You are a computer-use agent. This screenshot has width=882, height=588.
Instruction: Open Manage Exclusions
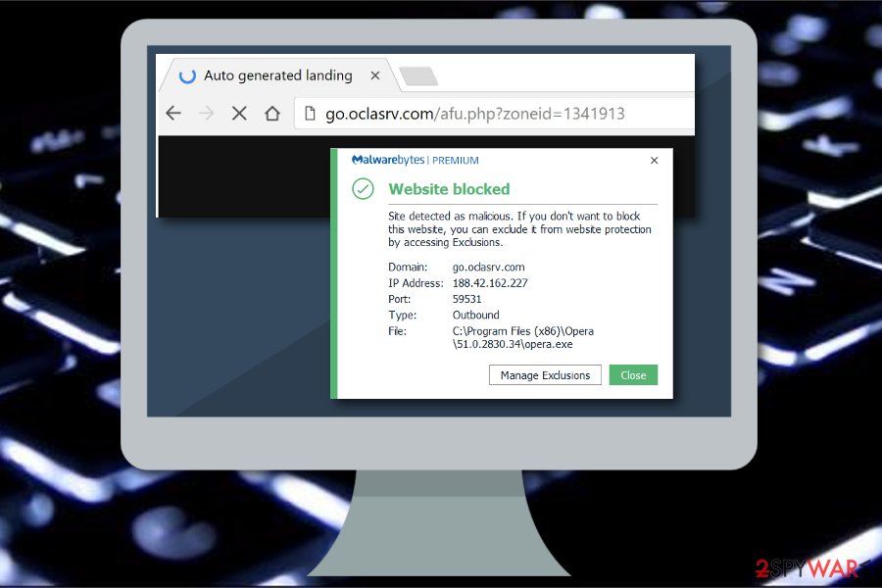coord(545,375)
